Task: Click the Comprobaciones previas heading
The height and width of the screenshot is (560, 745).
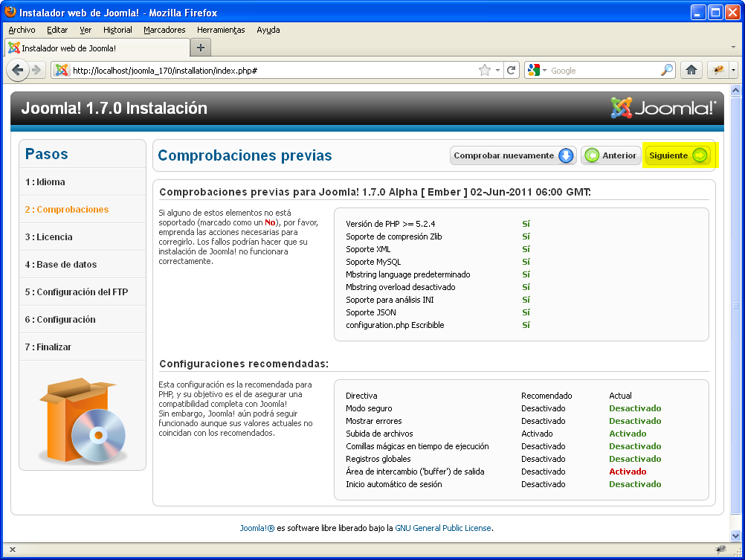Action: click(x=245, y=155)
